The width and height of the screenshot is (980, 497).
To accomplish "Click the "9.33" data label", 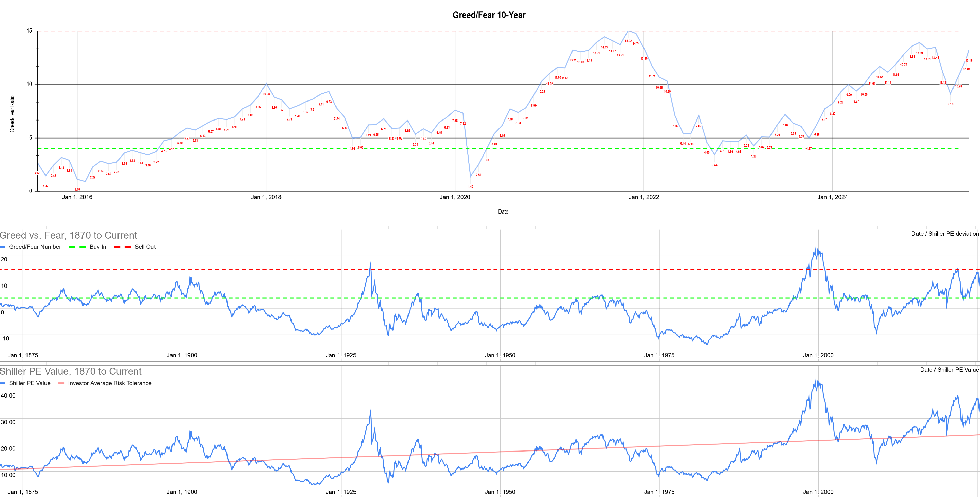I will [x=329, y=102].
